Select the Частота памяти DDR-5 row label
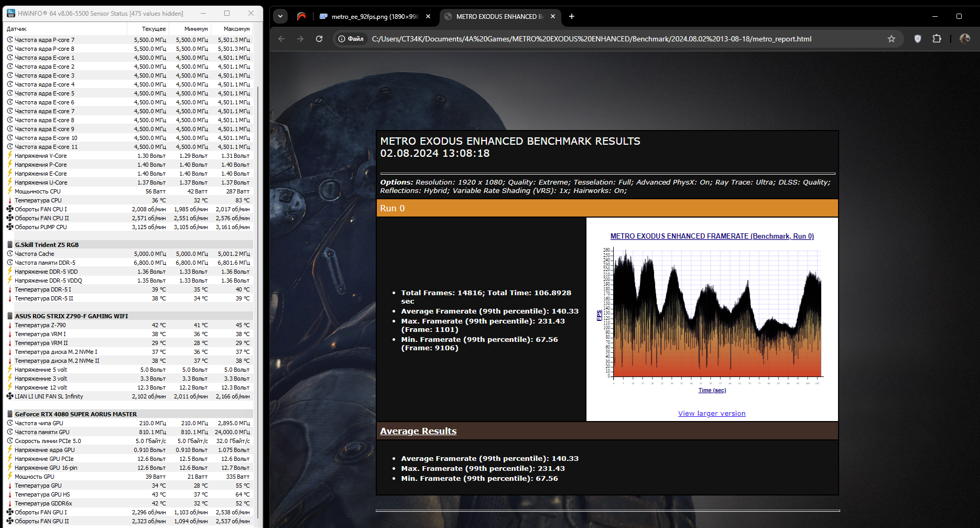The height and width of the screenshot is (528, 980). pyautogui.click(x=45, y=263)
